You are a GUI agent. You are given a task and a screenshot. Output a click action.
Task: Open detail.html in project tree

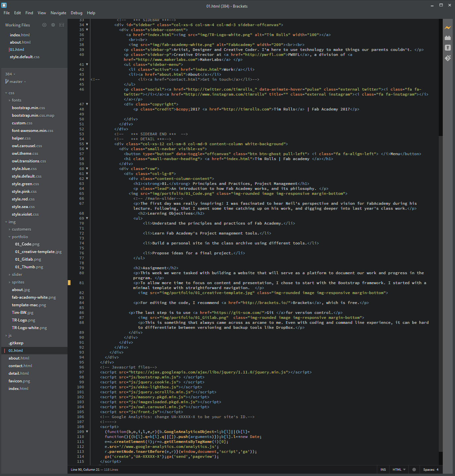pos(19,373)
